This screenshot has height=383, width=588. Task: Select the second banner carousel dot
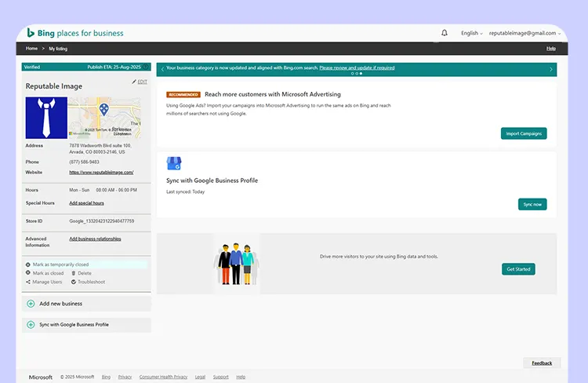[x=357, y=74]
